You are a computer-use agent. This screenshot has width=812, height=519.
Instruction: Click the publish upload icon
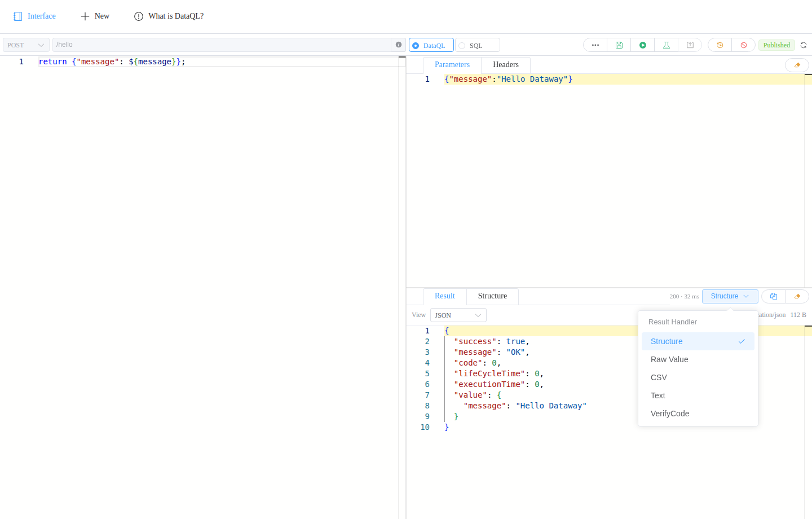[x=690, y=45]
